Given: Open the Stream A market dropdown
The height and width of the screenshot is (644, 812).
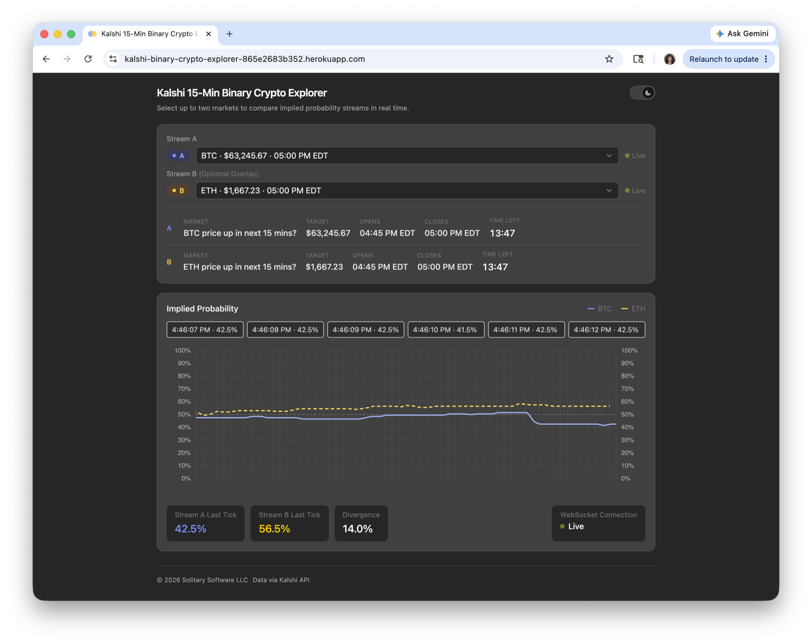Looking at the screenshot, I should (x=407, y=156).
